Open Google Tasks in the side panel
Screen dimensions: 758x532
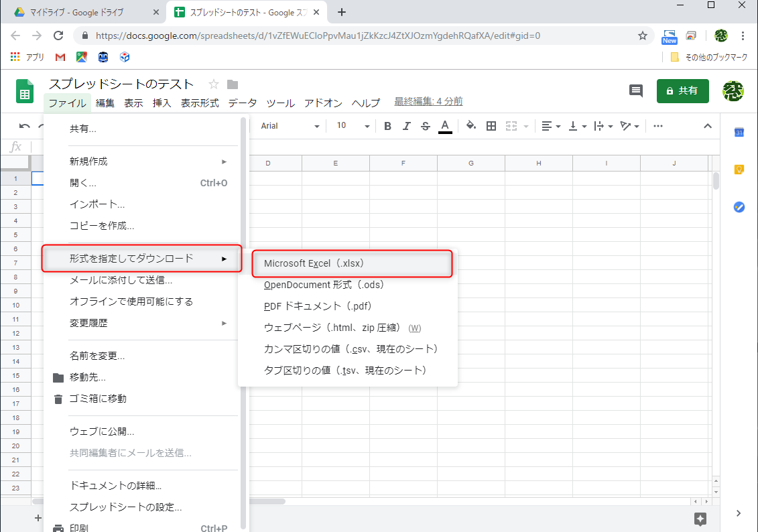(x=739, y=207)
